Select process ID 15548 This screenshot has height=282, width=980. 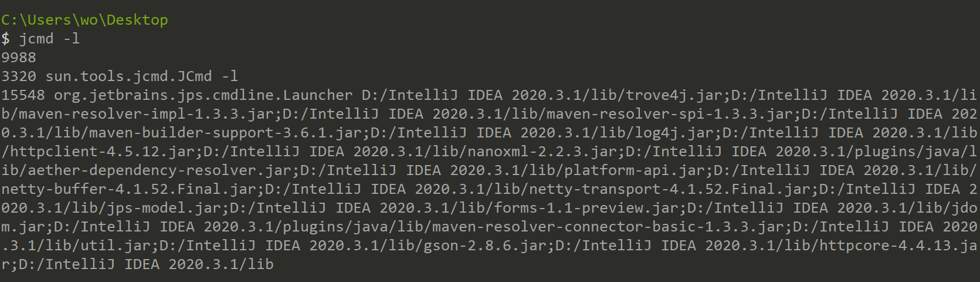(x=23, y=95)
